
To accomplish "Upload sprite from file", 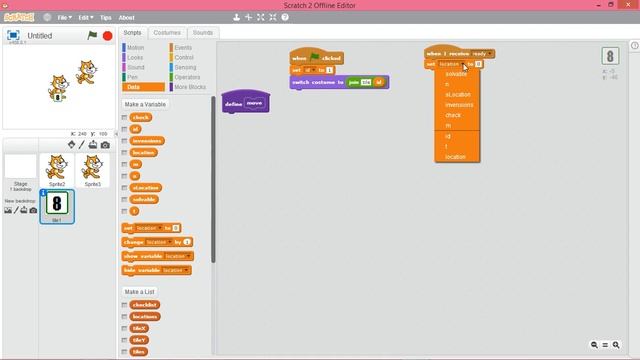I will (x=93, y=144).
